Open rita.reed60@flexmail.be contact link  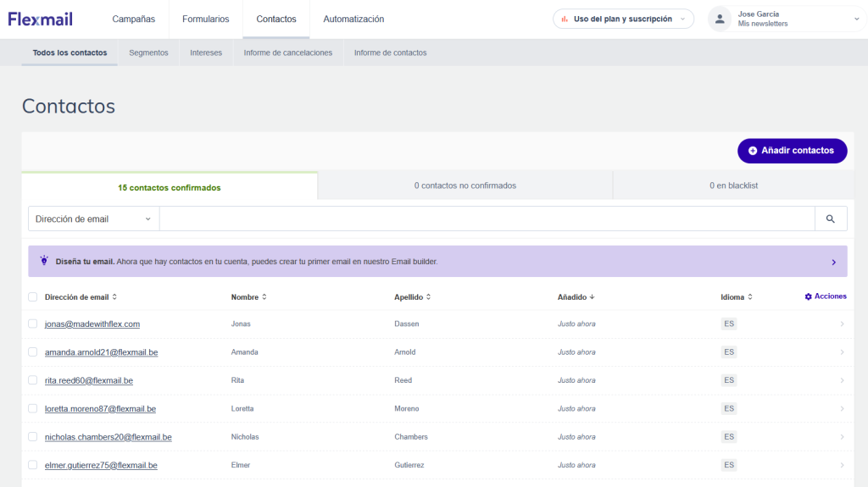tap(88, 380)
